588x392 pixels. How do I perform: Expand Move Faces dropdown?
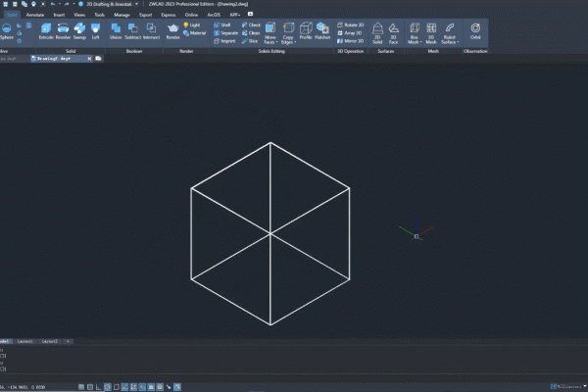tap(276, 42)
